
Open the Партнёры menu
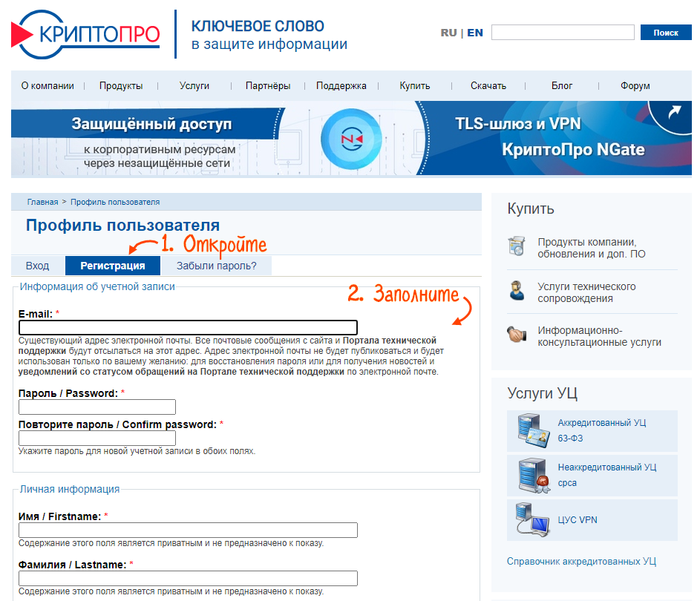click(x=268, y=85)
